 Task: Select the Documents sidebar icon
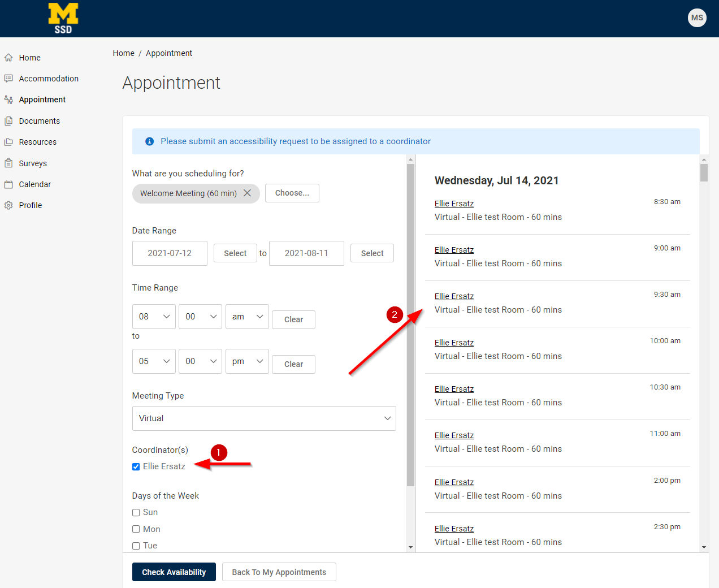pos(9,120)
